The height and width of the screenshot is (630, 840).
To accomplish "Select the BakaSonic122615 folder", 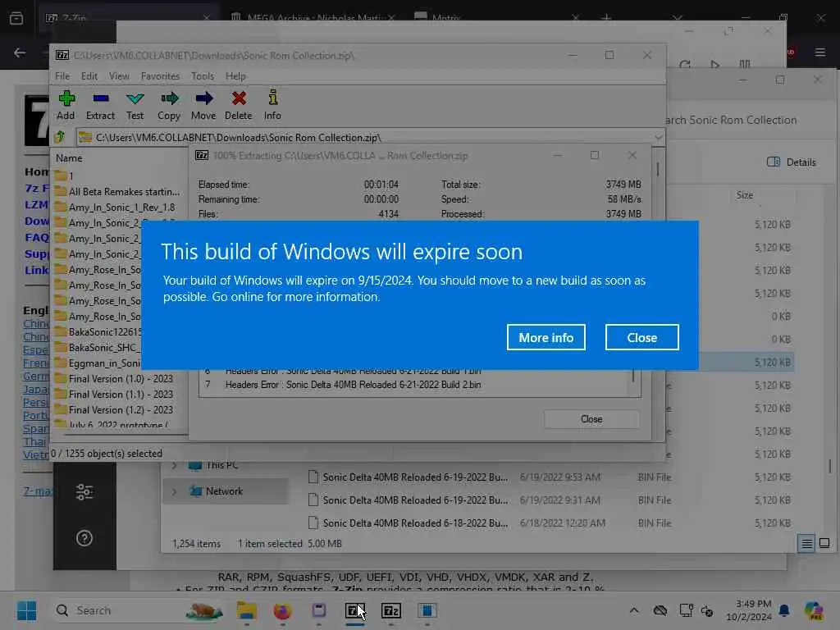I will 98,331.
